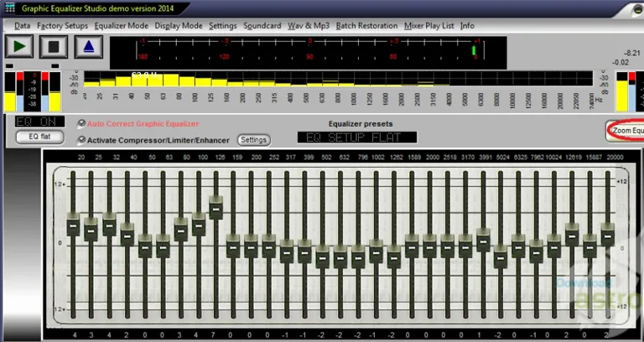Open the Wav & Mp3 menu
The image size is (644, 342).
[309, 26]
